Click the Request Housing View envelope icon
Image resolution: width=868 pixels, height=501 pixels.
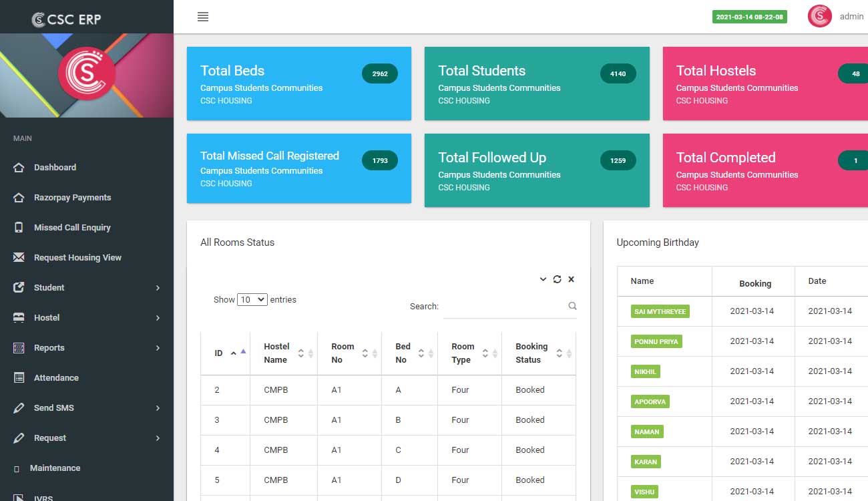(x=19, y=257)
